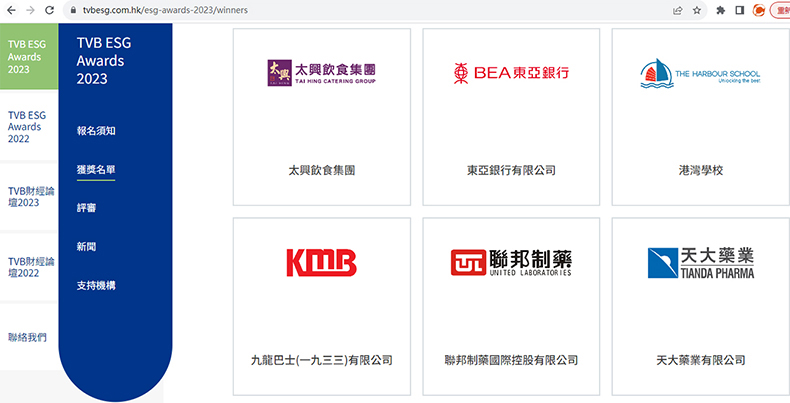Toggle the browser side panel icon

(x=740, y=10)
